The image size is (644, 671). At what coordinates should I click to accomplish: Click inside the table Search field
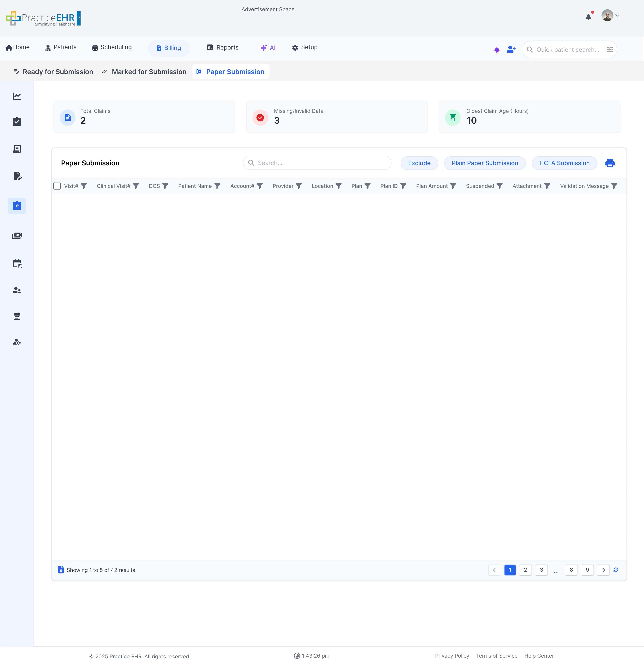pyautogui.click(x=317, y=163)
